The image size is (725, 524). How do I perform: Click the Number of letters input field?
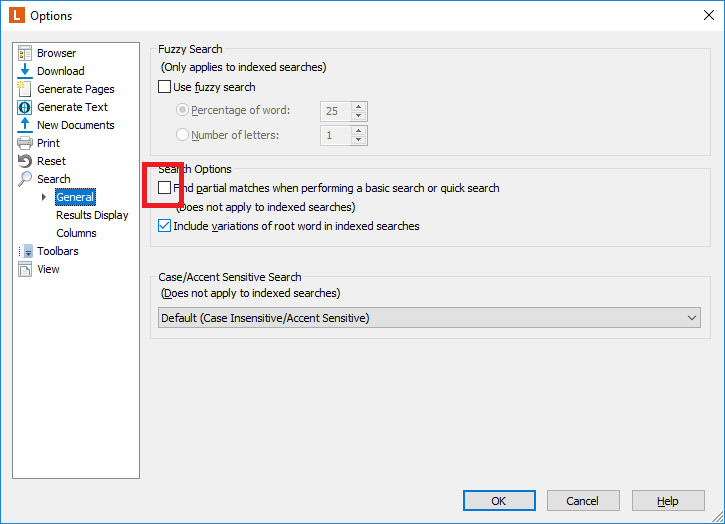click(335, 136)
